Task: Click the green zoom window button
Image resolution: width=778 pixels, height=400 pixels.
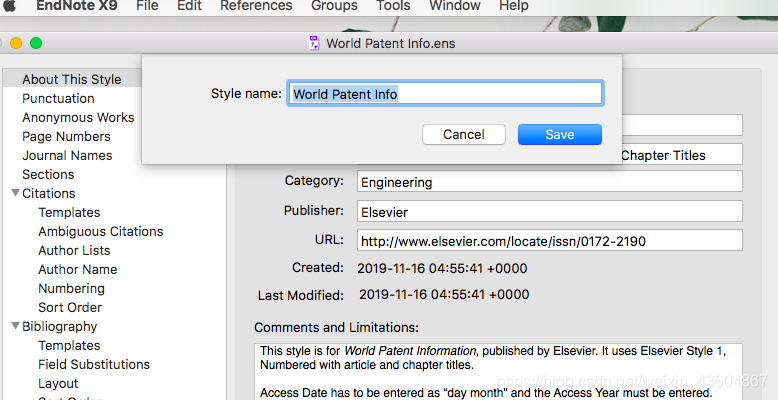Action: [36, 43]
